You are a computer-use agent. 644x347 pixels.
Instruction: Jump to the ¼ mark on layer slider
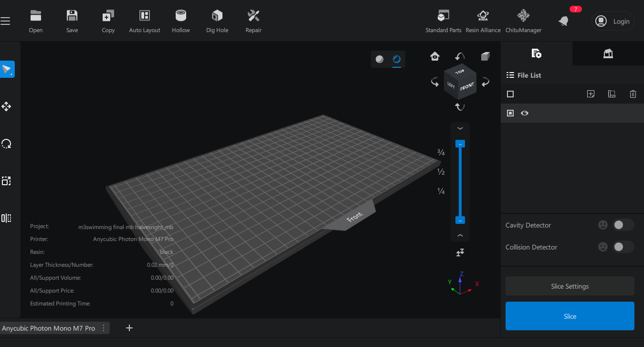tap(441, 191)
